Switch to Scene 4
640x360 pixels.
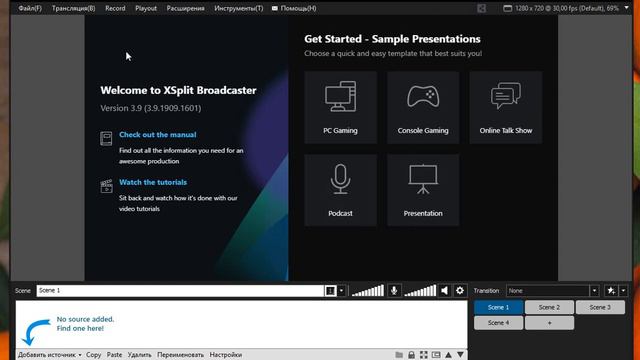pyautogui.click(x=498, y=322)
